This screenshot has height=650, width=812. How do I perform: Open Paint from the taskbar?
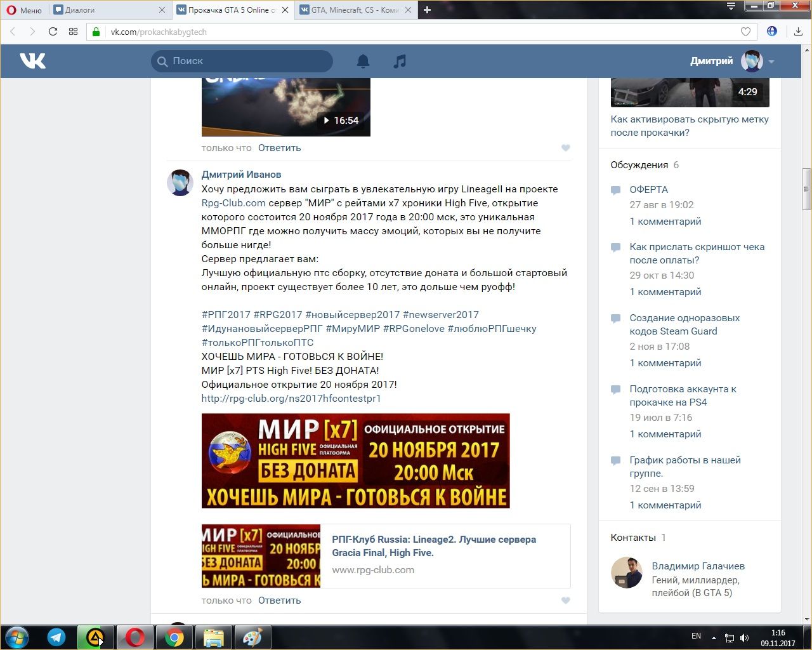(252, 637)
